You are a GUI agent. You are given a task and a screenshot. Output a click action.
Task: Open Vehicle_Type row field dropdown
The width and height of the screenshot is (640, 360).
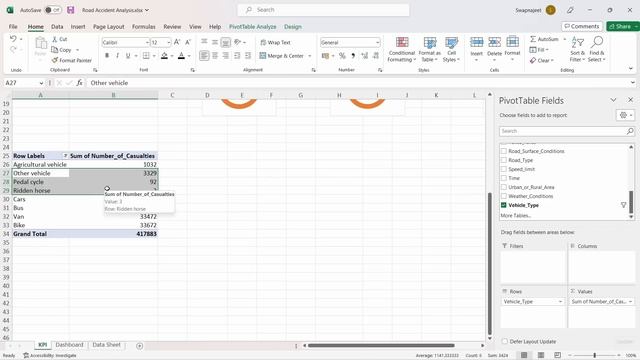(560, 301)
